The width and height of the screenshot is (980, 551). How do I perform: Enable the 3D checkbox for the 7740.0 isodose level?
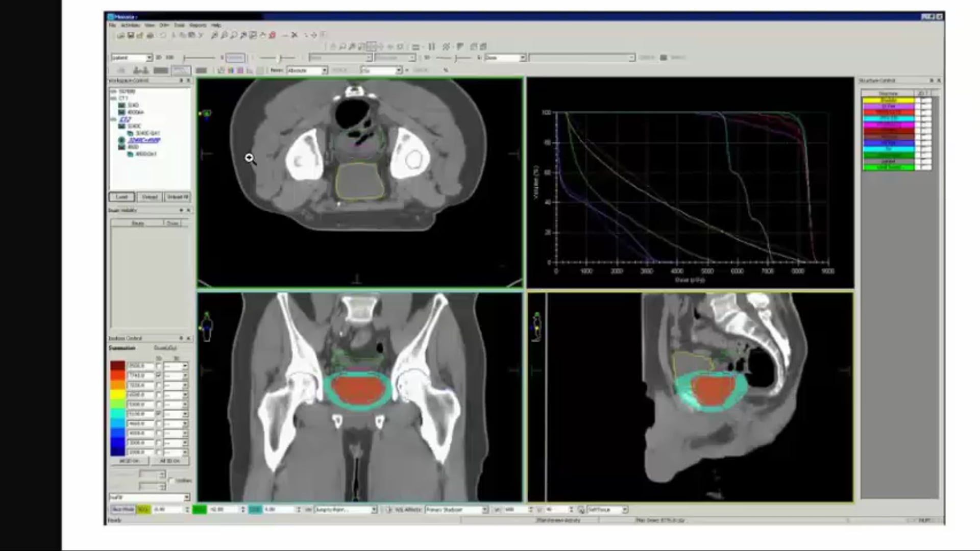[158, 375]
